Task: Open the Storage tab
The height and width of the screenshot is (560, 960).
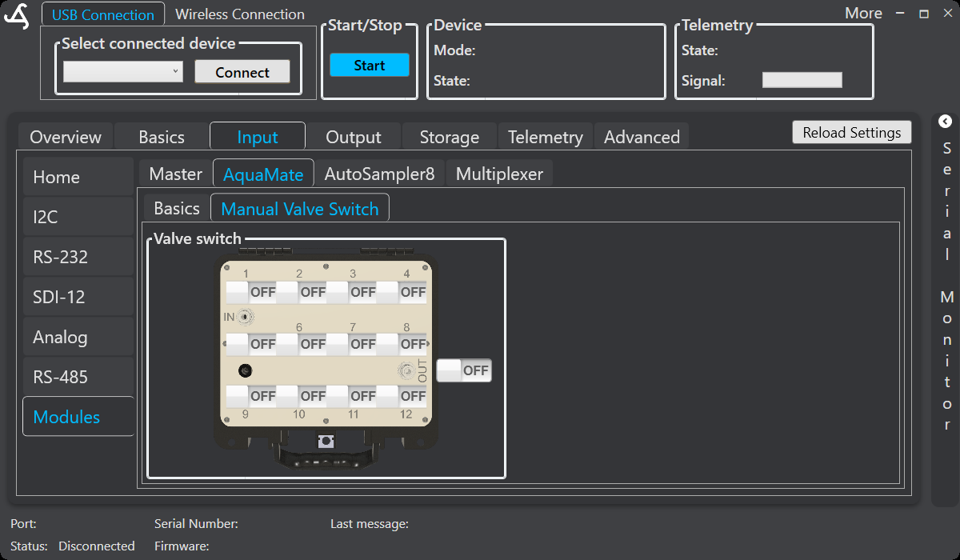Action: (x=450, y=137)
